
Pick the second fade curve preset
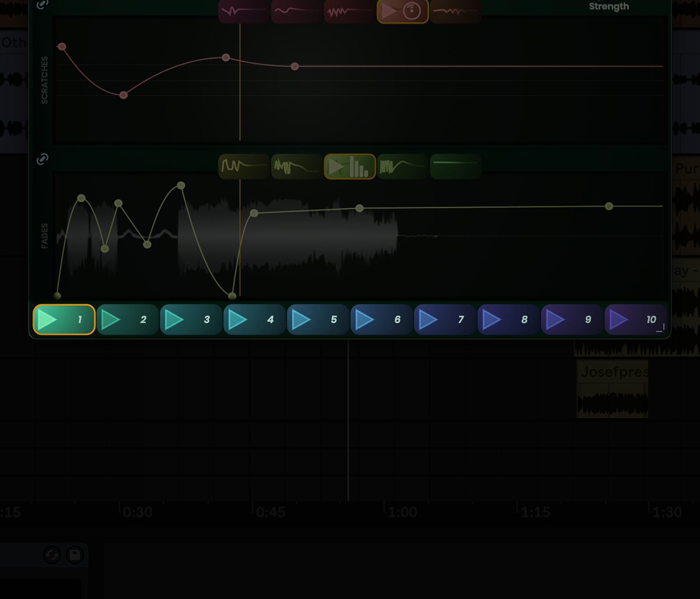[297, 167]
